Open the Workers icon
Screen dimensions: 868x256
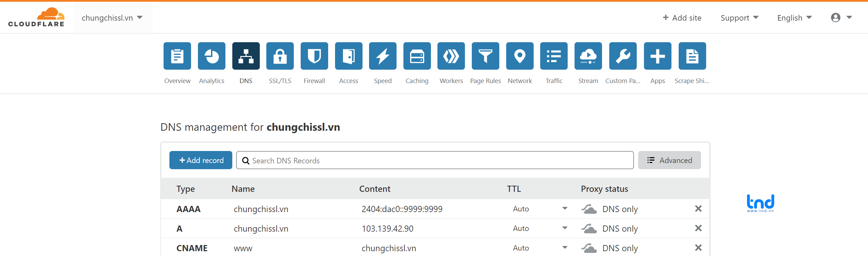(451, 56)
